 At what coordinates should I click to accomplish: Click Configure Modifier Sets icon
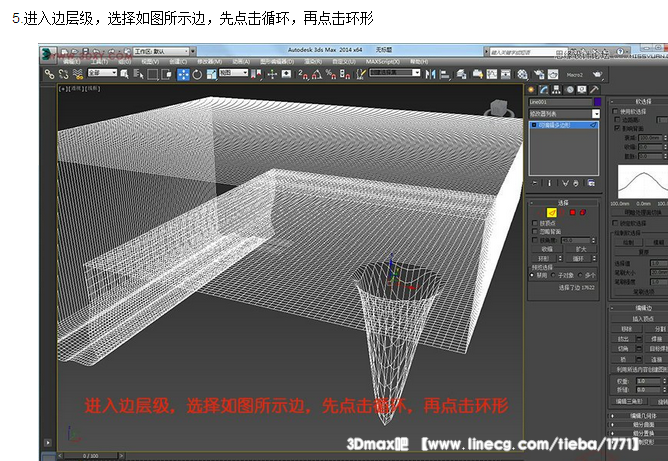[591, 183]
